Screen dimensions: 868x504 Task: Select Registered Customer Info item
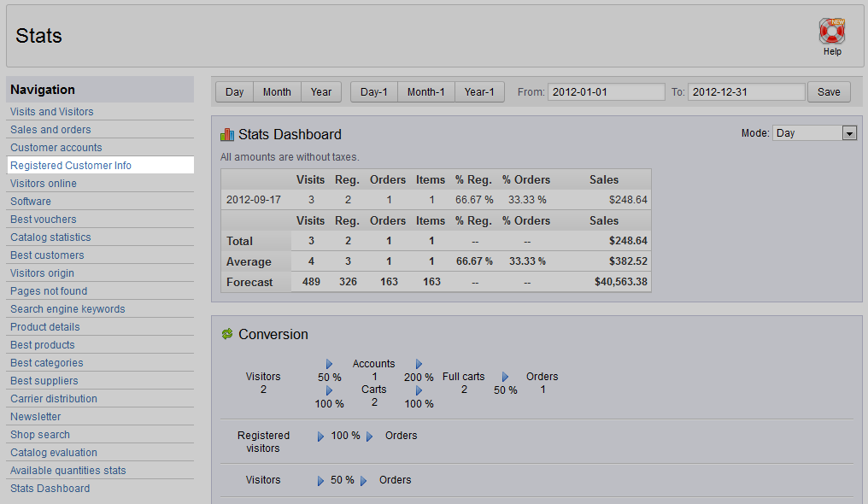point(100,166)
